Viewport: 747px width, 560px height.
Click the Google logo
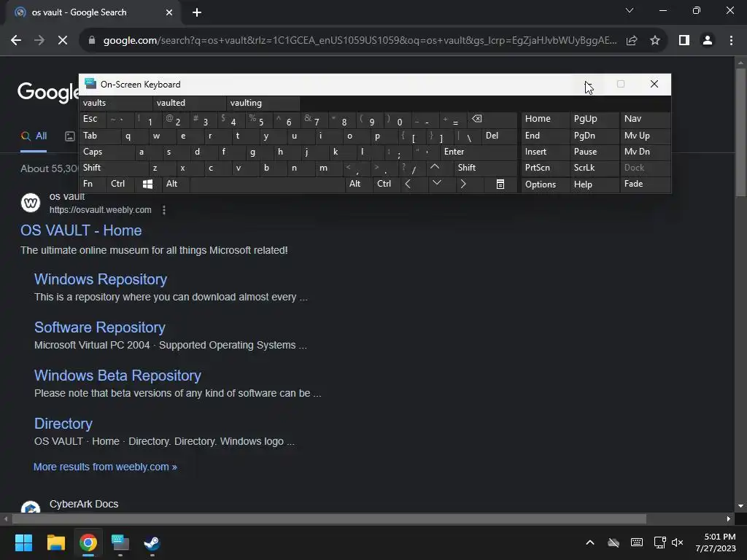tap(47, 91)
